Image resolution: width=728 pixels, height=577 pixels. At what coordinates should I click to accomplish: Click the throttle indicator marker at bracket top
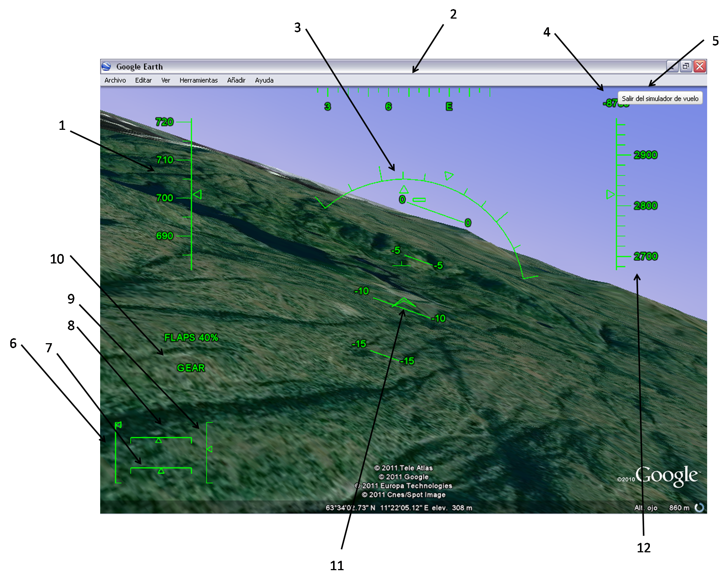pos(118,425)
